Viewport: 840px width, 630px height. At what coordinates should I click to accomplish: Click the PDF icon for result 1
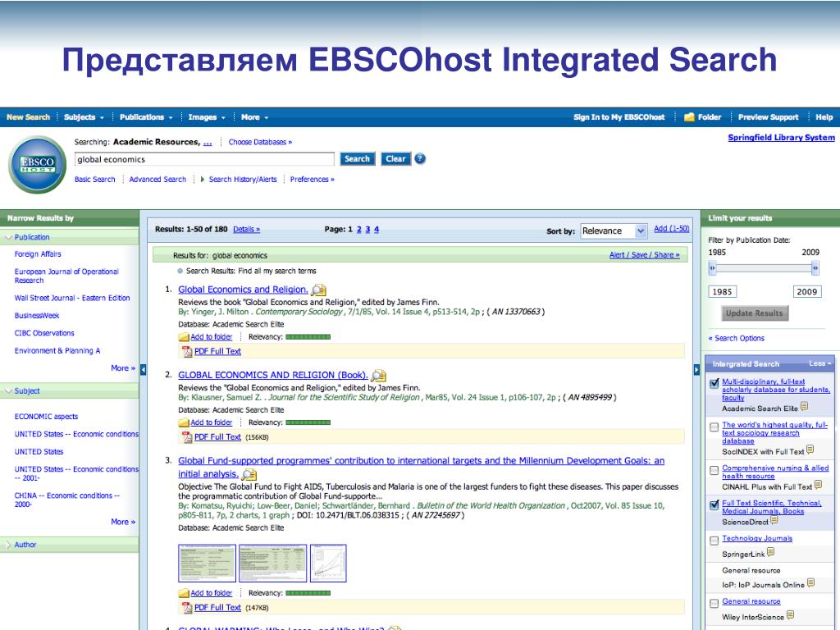[x=187, y=351]
